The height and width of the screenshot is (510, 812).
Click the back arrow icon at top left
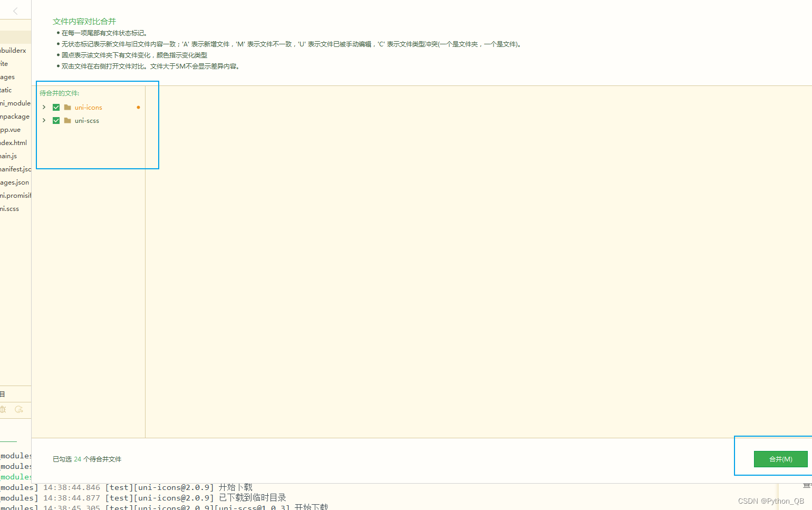(x=15, y=11)
